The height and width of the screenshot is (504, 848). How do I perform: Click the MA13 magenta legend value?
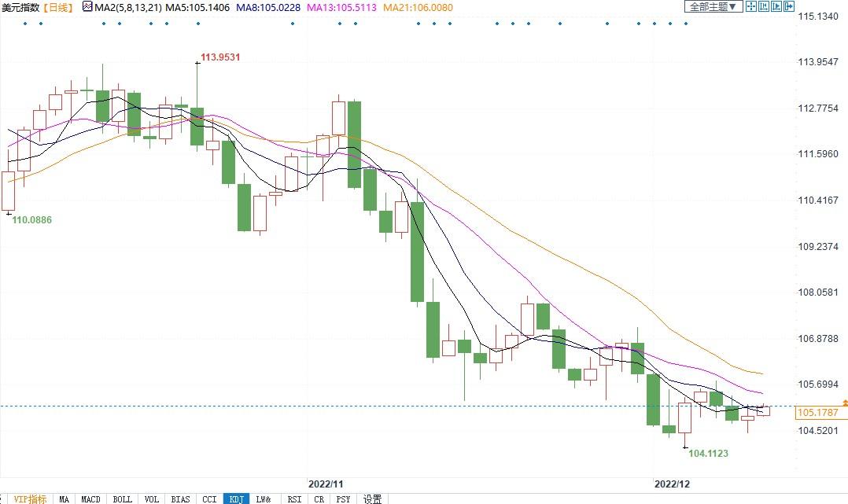point(342,7)
